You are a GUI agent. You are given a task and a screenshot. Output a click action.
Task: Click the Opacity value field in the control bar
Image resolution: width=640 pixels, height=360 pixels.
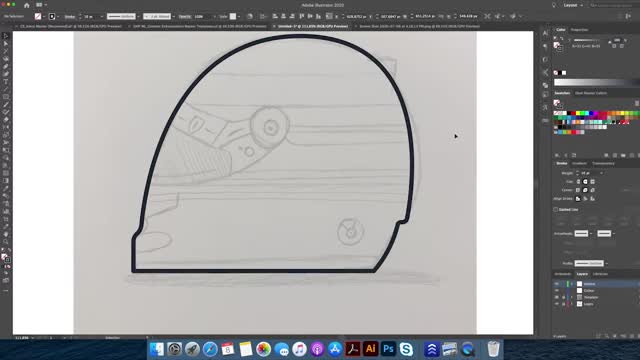(x=203, y=16)
